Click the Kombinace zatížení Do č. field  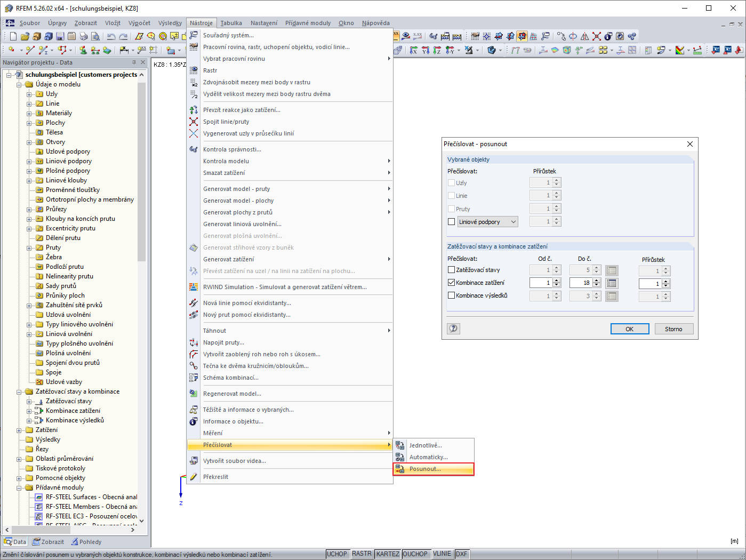pos(581,283)
